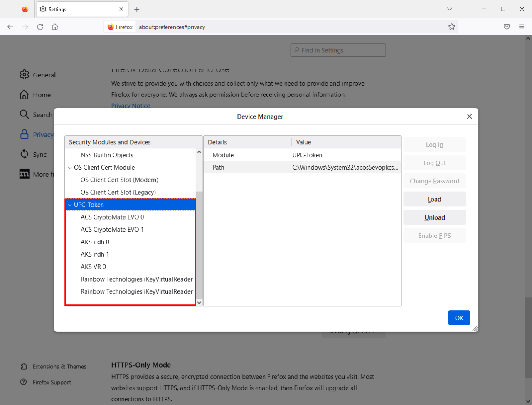Open the Pocket save icon
Screen dimensions: 532x405
507,27
